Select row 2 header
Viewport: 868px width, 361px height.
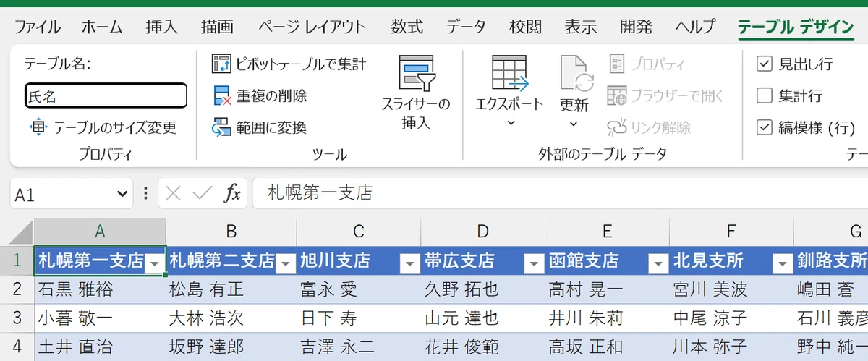[x=17, y=289]
